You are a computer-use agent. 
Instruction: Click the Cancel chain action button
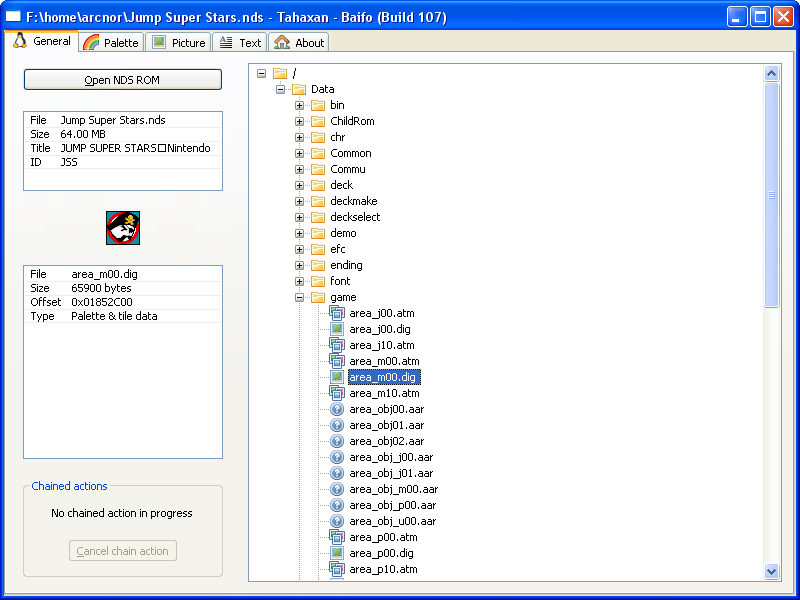pyautogui.click(x=122, y=551)
